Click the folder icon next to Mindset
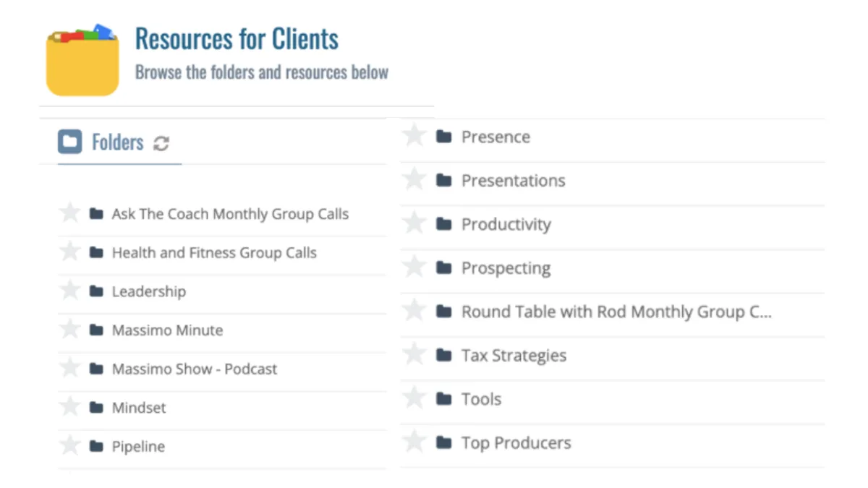This screenshot has height=488, width=868. pos(96,408)
